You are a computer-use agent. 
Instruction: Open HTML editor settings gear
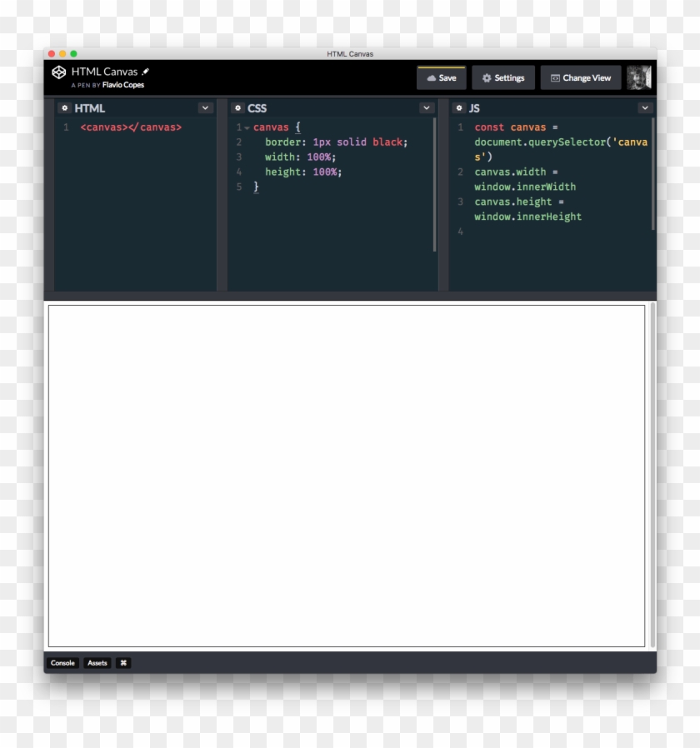pyautogui.click(x=65, y=108)
